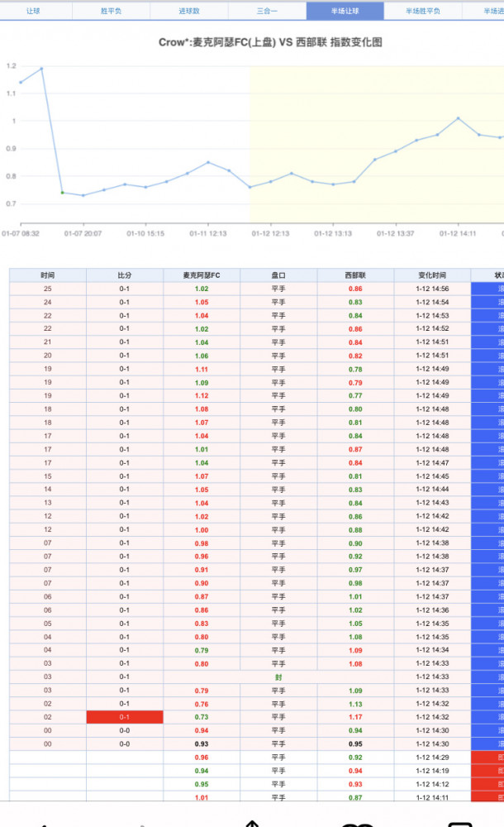Click 0-1 score in the 14:56 row
The image size is (504, 827).
coord(125,289)
